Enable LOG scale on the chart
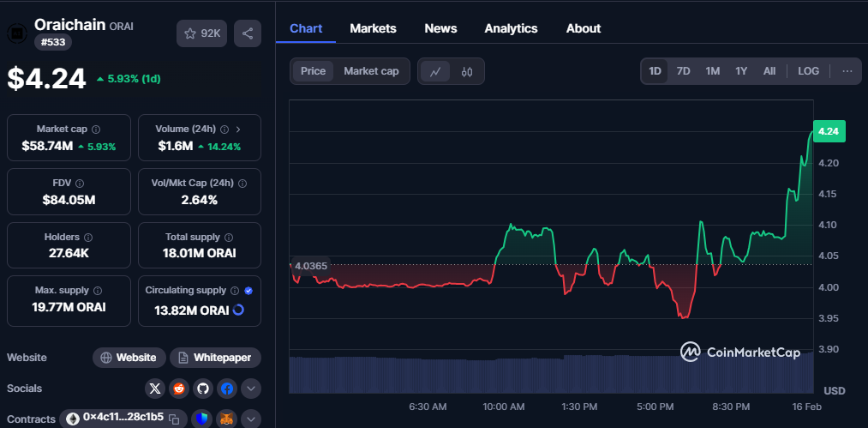 808,71
